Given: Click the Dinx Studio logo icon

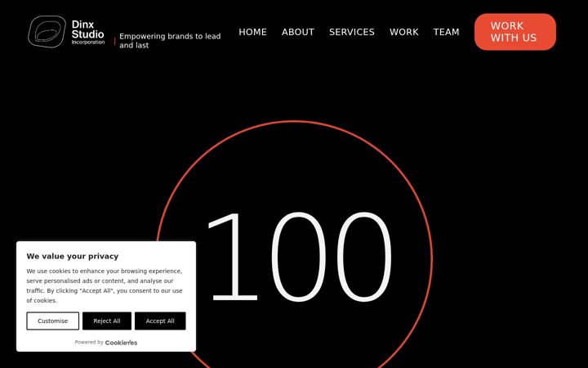Looking at the screenshot, I should pos(47,32).
